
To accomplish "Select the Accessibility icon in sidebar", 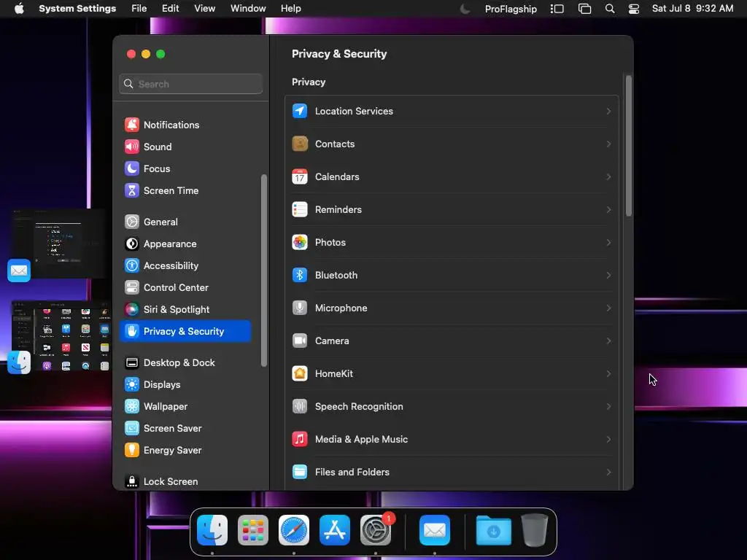I will point(132,265).
